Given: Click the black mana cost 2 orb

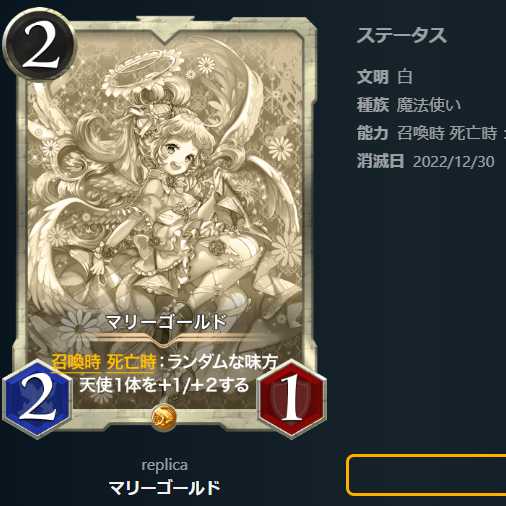Looking at the screenshot, I should [39, 44].
